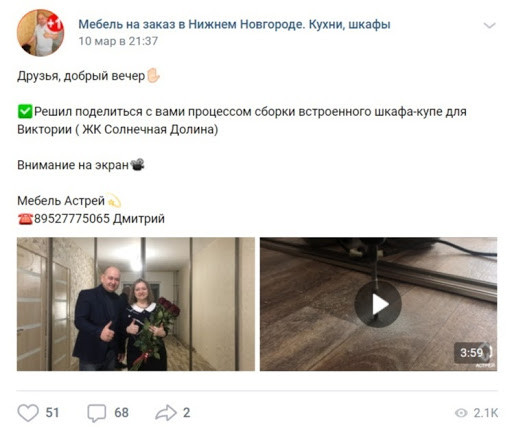The height and width of the screenshot is (434, 512).
Task: Click the waving hand emoji
Action: 153,76
